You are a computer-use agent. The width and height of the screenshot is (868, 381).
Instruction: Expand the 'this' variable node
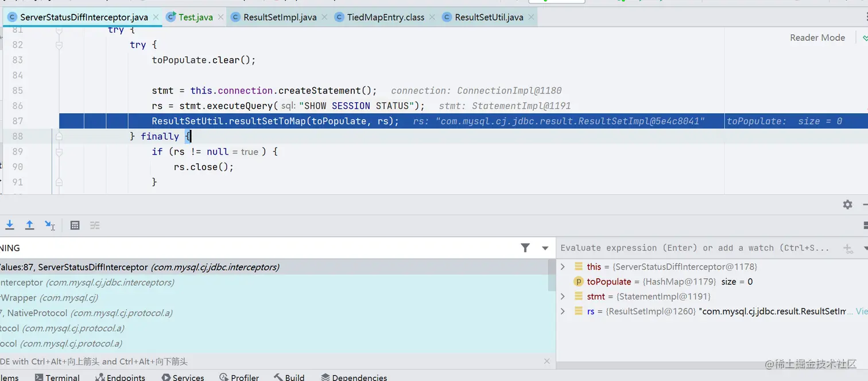tap(563, 267)
